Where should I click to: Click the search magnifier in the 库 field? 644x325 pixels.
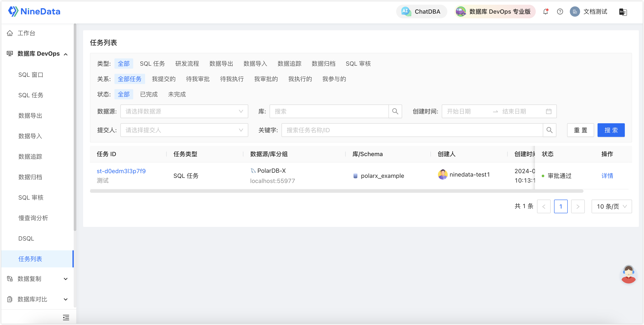coord(395,111)
